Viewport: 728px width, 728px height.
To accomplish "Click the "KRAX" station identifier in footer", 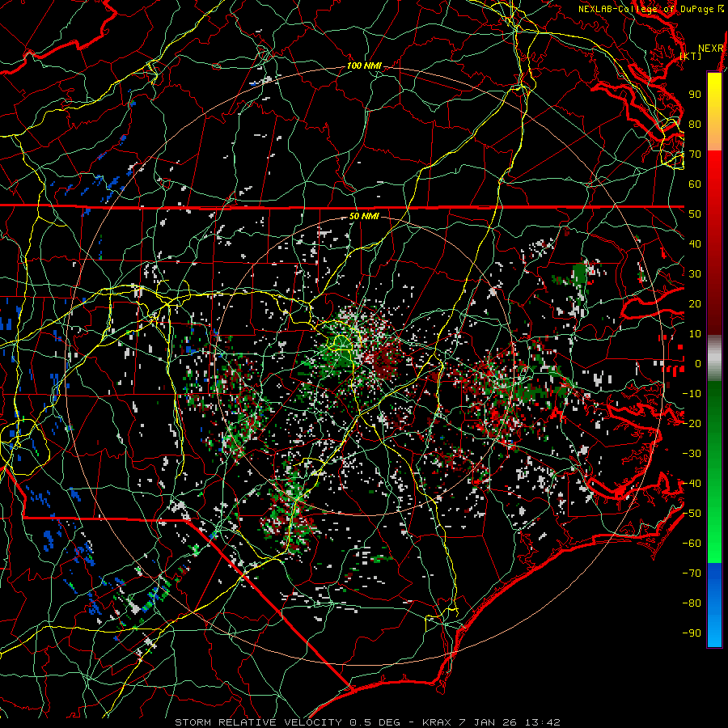I will [x=437, y=722].
